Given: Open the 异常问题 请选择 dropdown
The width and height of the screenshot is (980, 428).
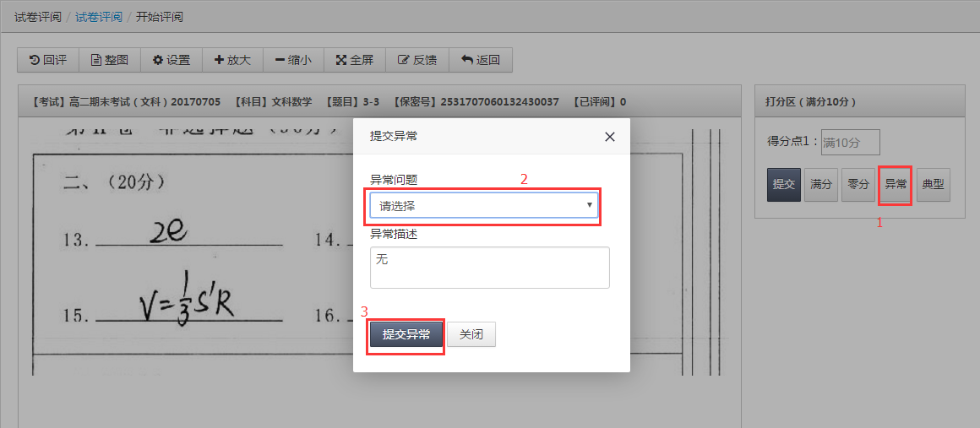Looking at the screenshot, I should pos(484,205).
